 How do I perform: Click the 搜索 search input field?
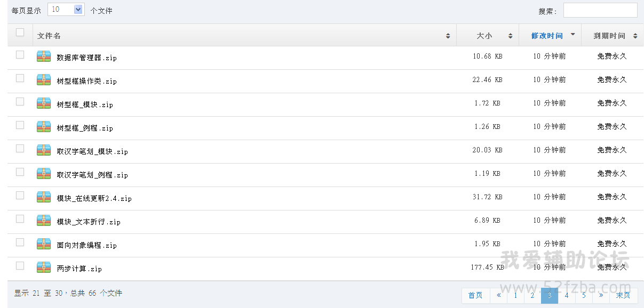(600, 11)
